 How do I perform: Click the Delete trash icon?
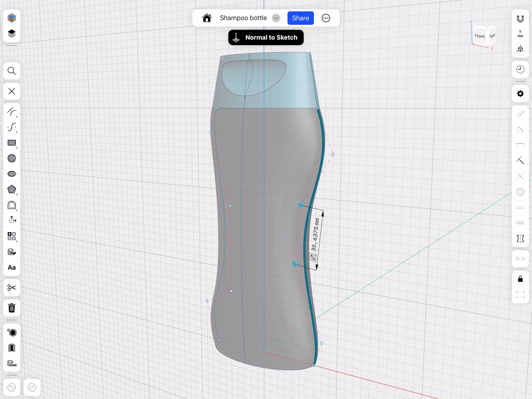[x=12, y=308]
